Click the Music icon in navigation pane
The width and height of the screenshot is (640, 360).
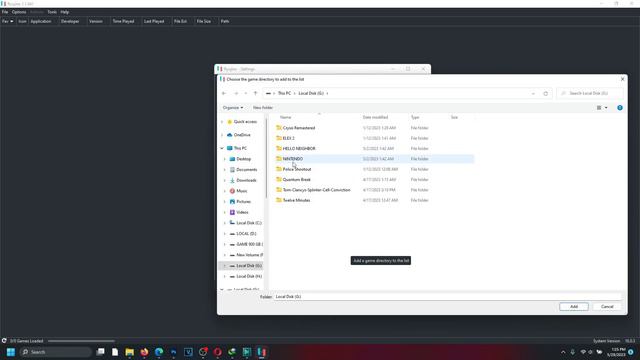232,191
